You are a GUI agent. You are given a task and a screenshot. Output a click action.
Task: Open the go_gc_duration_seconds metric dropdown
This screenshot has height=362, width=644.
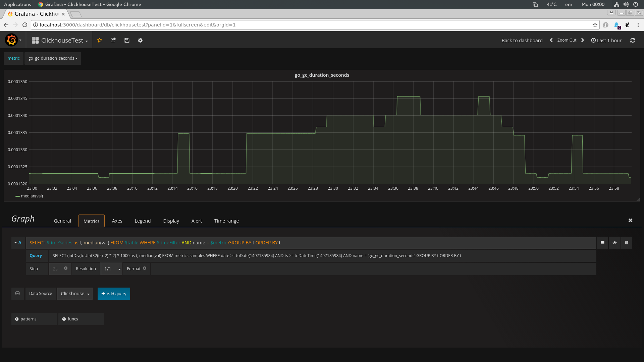(53, 58)
